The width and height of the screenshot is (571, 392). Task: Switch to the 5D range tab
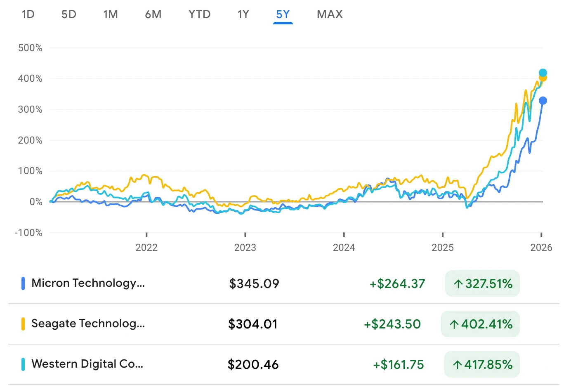[69, 14]
